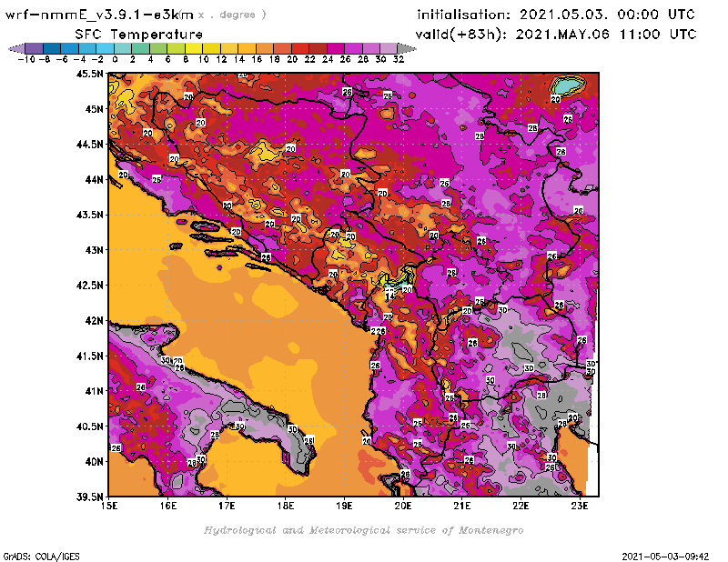Click the '-10' value under the color legend
Image resolution: width=728 pixels, height=562 pixels.
tap(26, 60)
